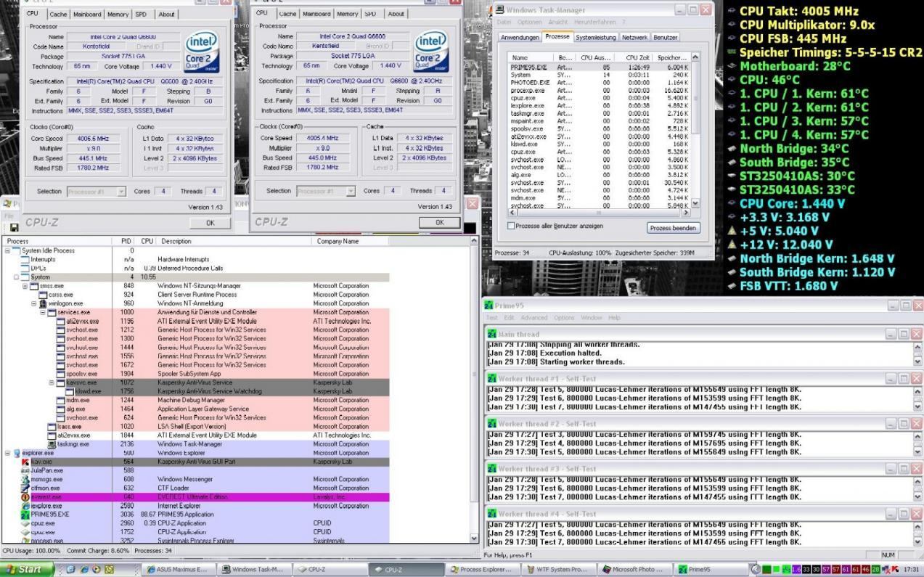
Task: Collapse the explorer.exe tree node
Action: [8, 453]
